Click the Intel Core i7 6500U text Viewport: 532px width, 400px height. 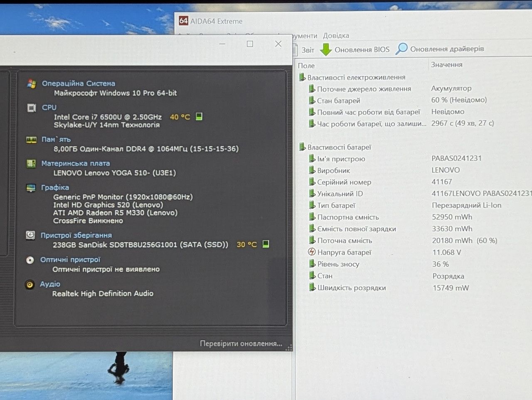pyautogui.click(x=108, y=117)
